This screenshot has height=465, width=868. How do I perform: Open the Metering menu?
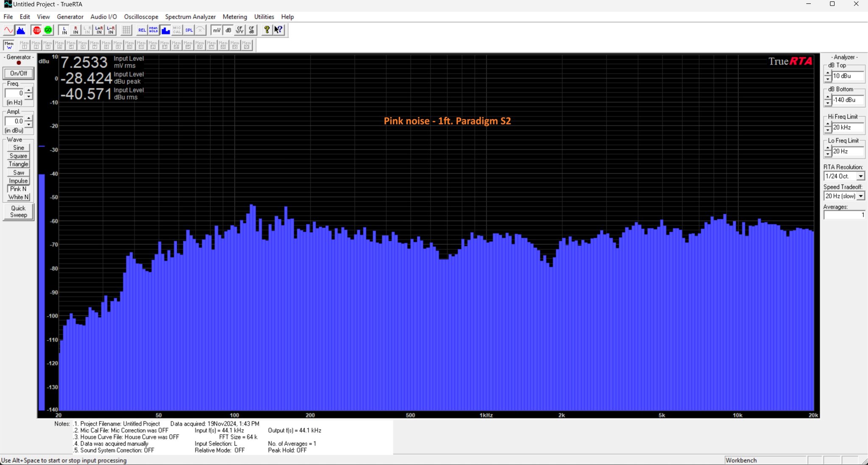click(x=235, y=17)
